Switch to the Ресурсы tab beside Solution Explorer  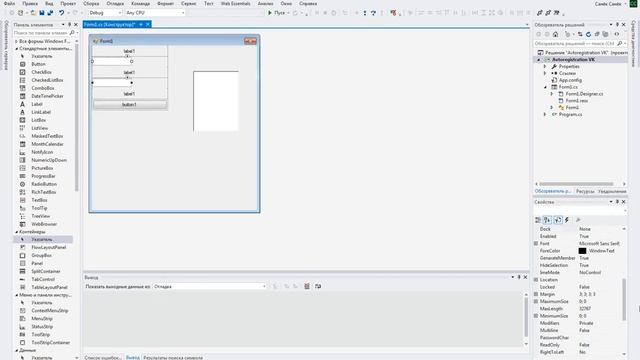[x=585, y=191]
